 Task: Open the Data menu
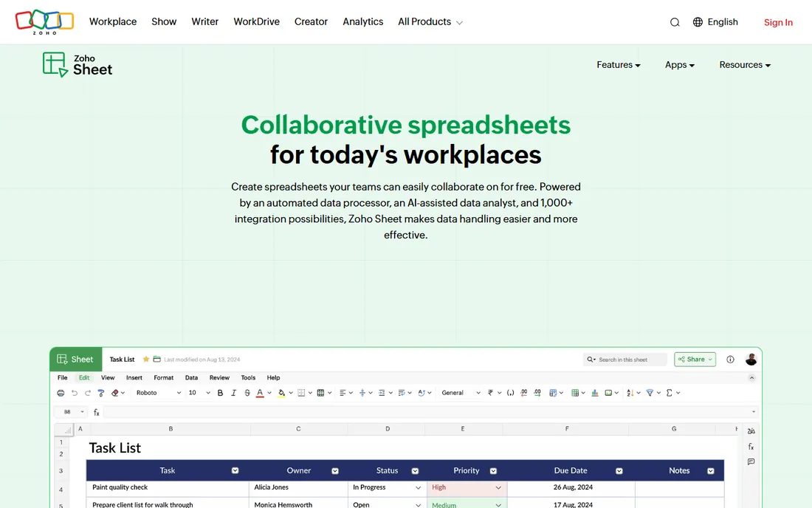point(192,378)
